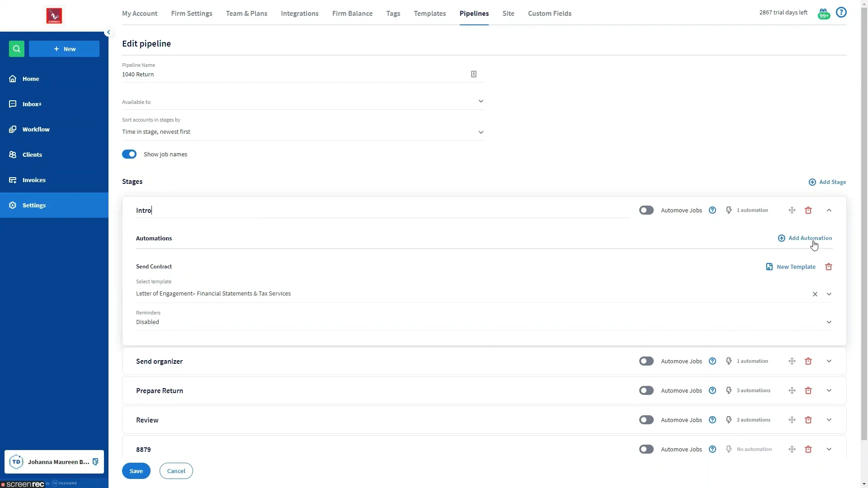Screen dimensions: 868x488
Task: Toggle Automove Jobs for 8879 stage
Action: 646,449
